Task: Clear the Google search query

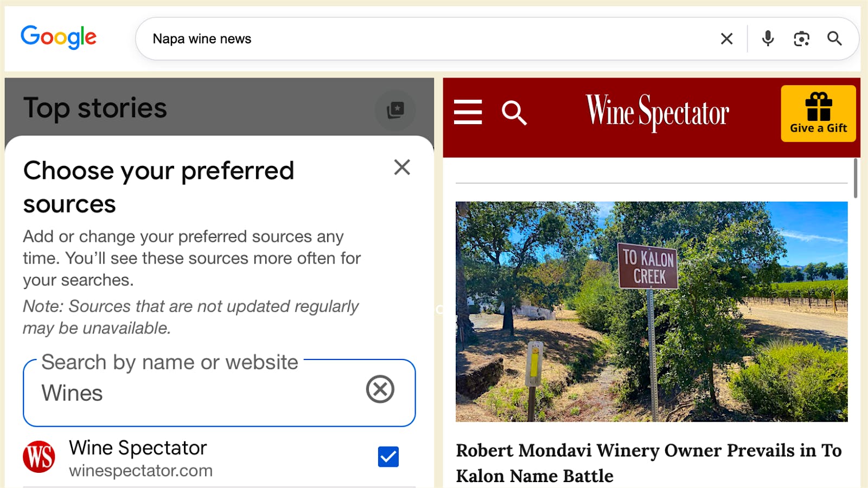Action: (726, 38)
